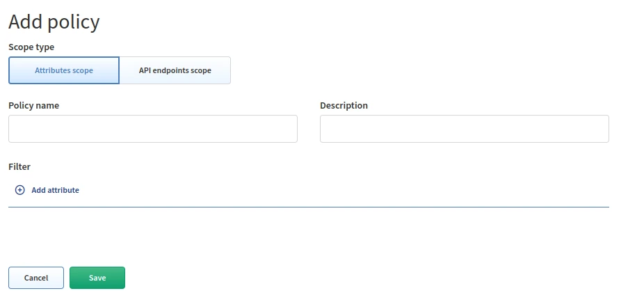Viewport: 644px width, 298px height.
Task: Click the plus circle icon beside Add attribute
Action: pos(20,190)
